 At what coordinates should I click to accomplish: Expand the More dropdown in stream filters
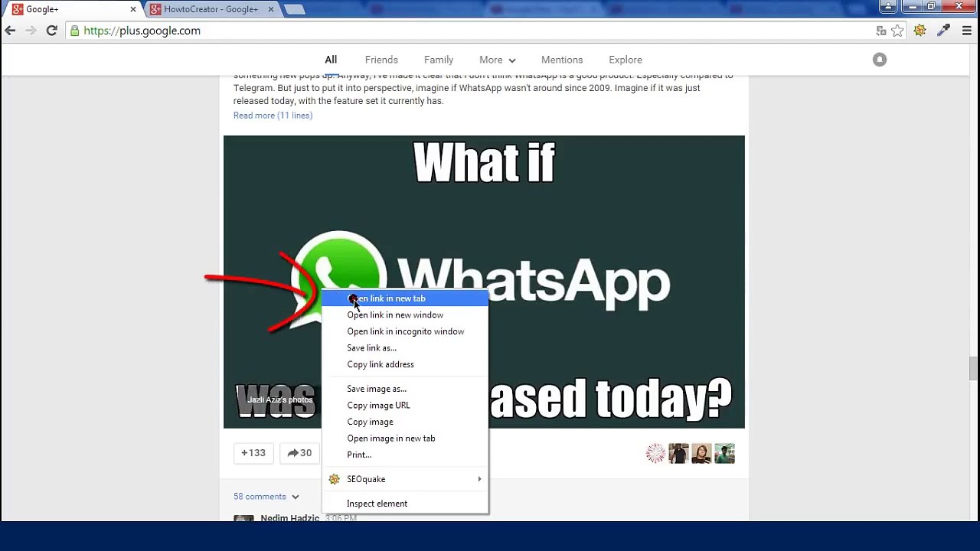point(498,60)
